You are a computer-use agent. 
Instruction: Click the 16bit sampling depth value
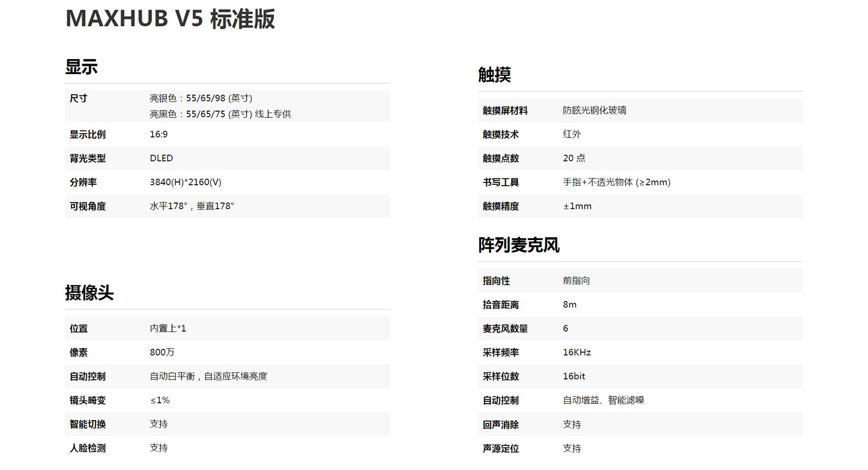point(574,376)
